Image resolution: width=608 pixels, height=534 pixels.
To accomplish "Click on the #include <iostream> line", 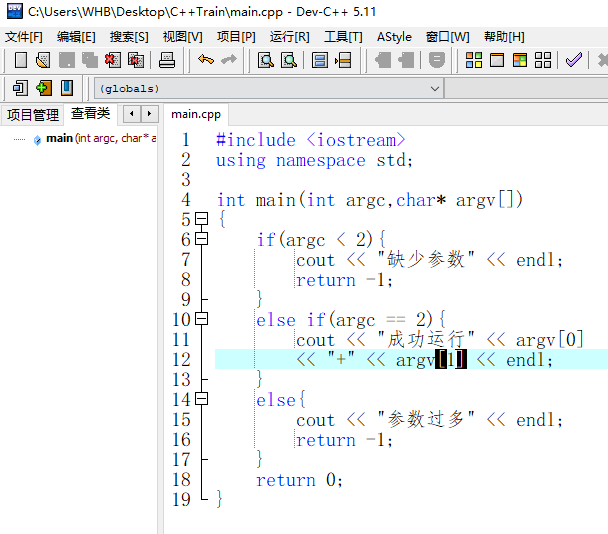I will [x=311, y=140].
